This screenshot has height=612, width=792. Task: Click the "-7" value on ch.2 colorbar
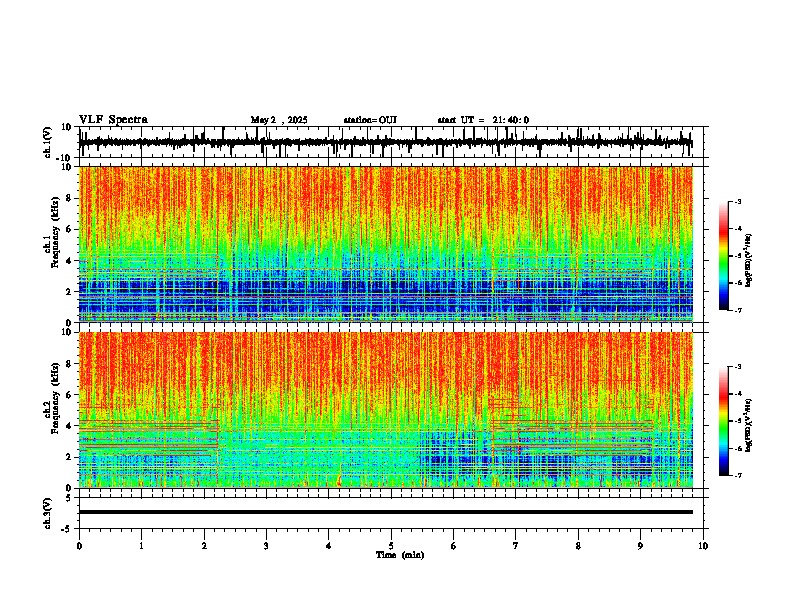[x=737, y=475]
